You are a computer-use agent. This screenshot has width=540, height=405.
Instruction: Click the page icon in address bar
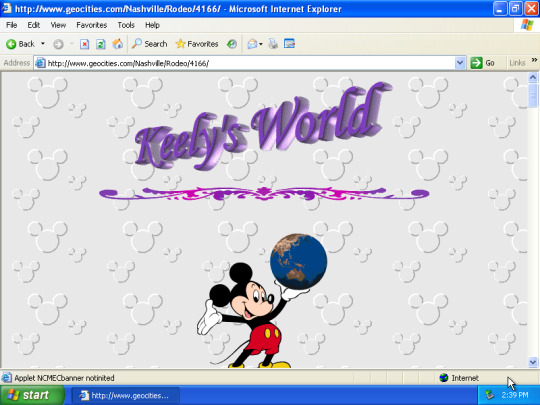tap(40, 63)
